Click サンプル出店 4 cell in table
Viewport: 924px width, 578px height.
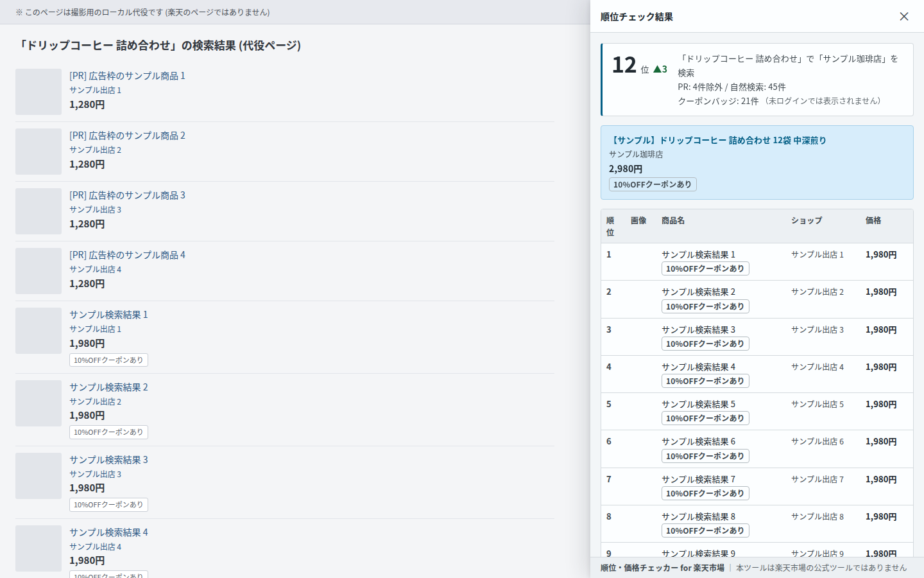click(817, 367)
